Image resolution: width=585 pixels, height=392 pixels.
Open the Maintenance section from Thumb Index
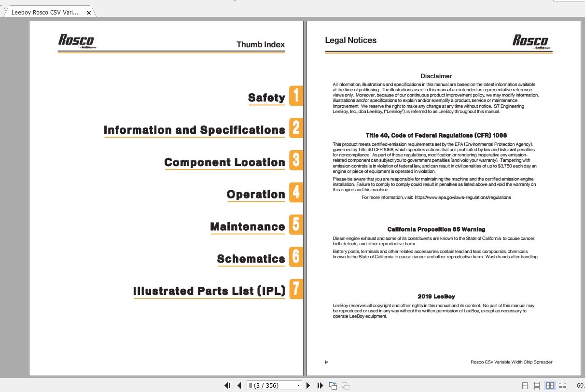coord(247,226)
